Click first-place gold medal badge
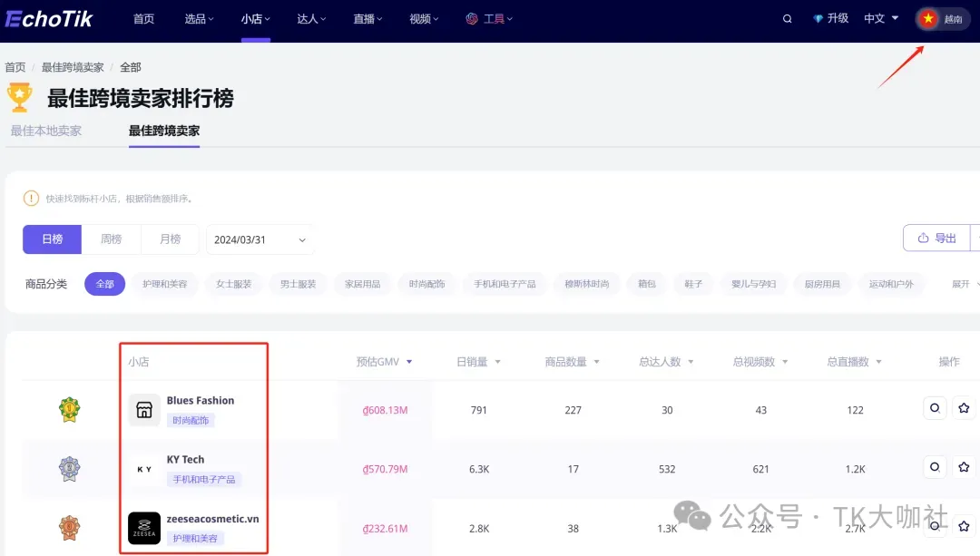 (69, 410)
